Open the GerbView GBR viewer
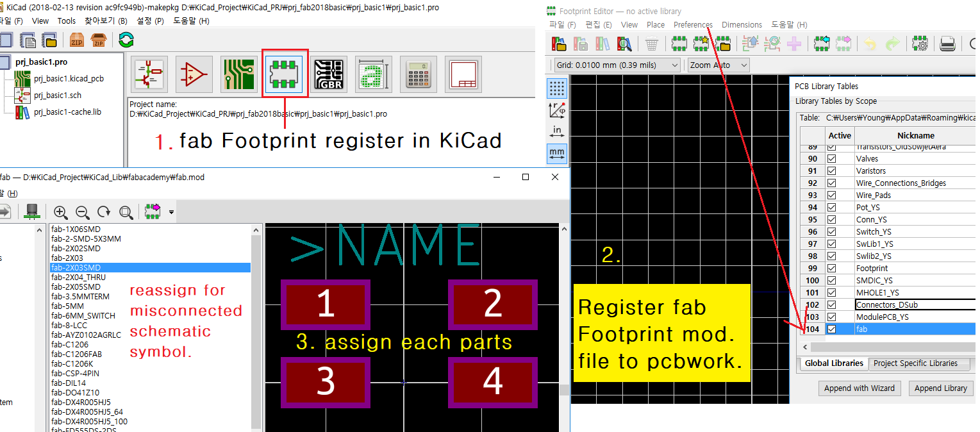Screen dimensions: 980x432 tap(329, 75)
